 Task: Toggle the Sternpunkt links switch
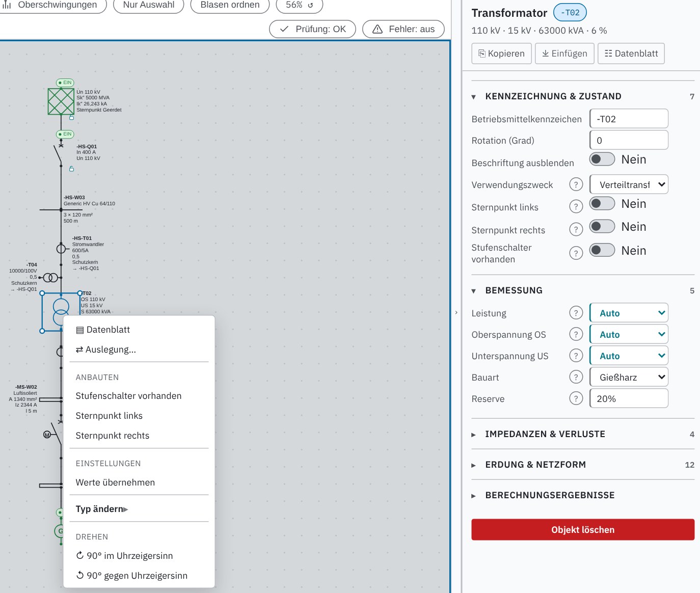tap(602, 203)
